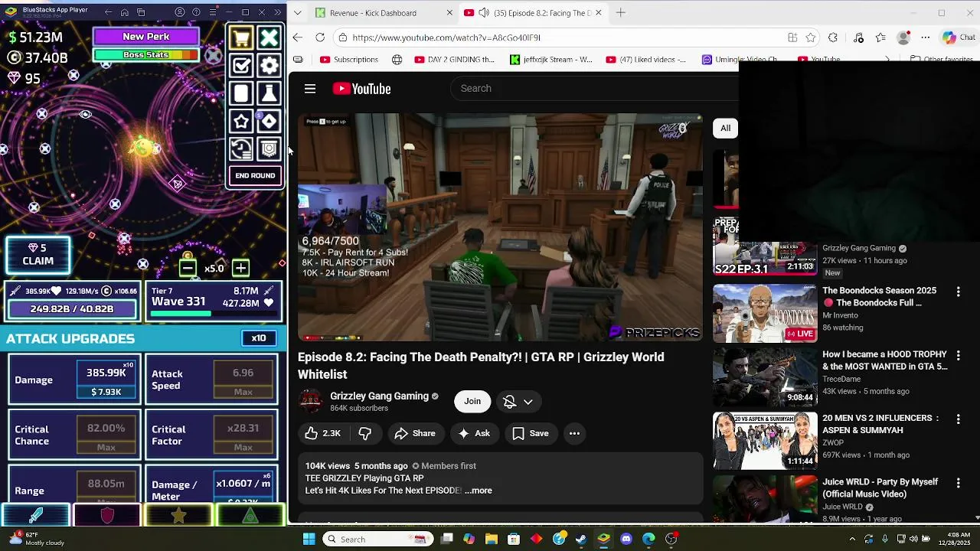This screenshot has height=551, width=980.
Task: Click BlueStacks back arrow icon
Action: (108, 12)
